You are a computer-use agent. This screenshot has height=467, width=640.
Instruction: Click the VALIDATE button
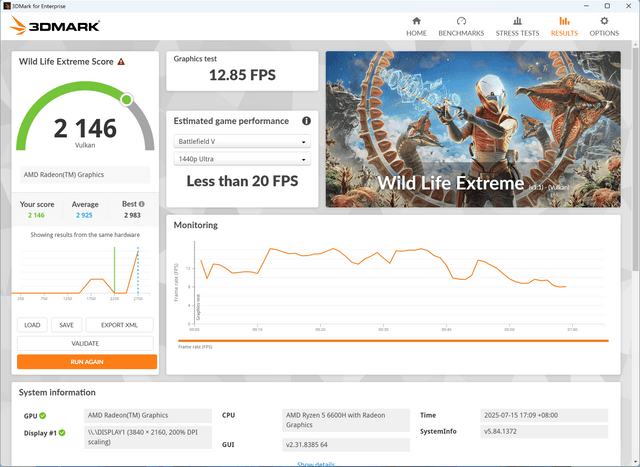(x=85, y=343)
